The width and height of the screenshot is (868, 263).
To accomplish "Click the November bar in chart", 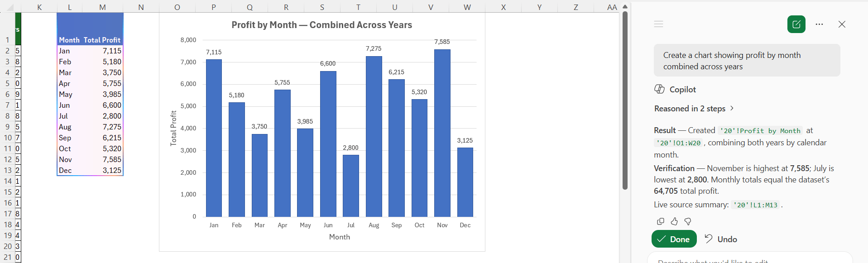I will 442,133.
